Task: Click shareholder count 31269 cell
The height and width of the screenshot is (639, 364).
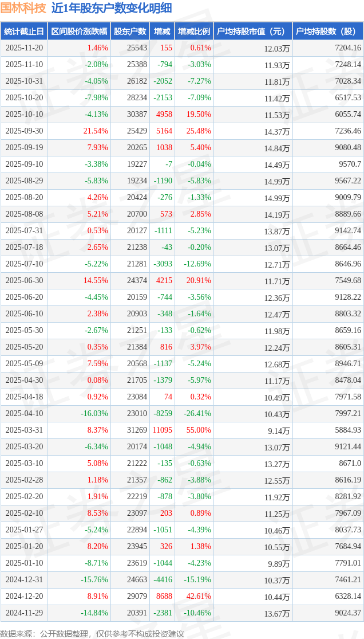Action: pyautogui.click(x=137, y=430)
